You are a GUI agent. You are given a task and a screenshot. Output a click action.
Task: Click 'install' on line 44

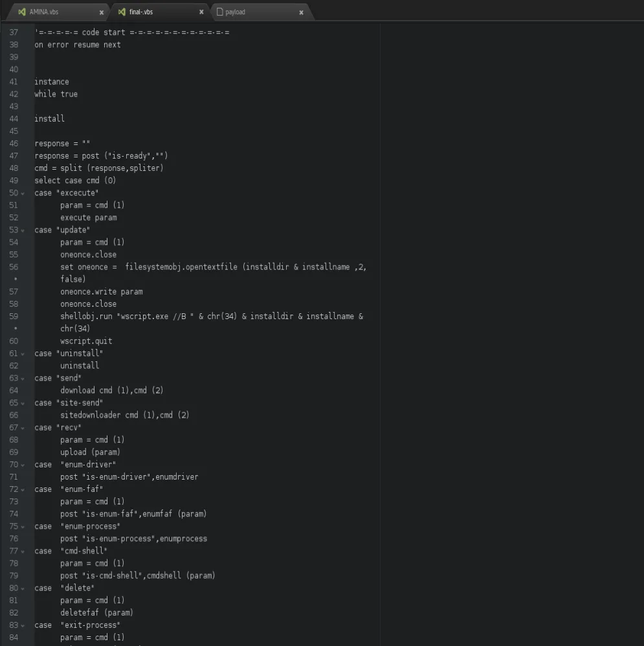(x=49, y=118)
